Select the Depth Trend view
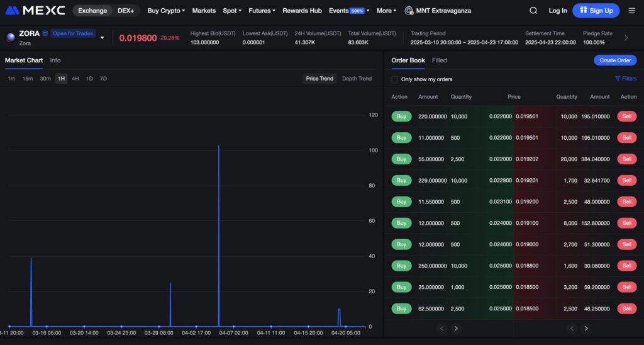 point(357,79)
